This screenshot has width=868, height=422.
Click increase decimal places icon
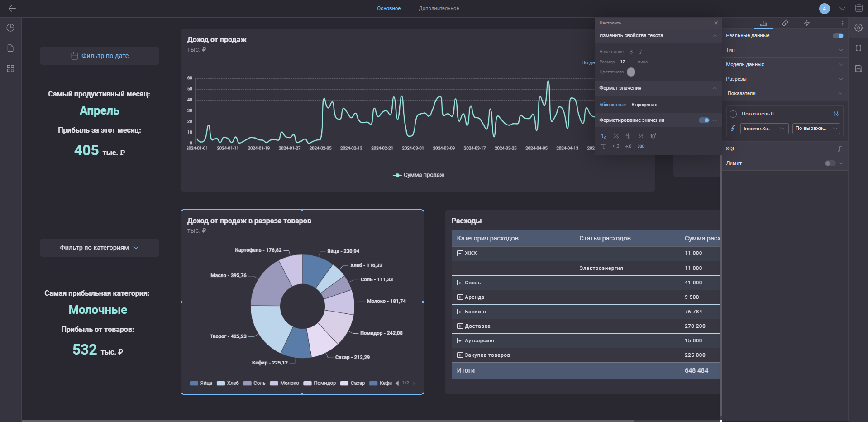[x=628, y=146]
